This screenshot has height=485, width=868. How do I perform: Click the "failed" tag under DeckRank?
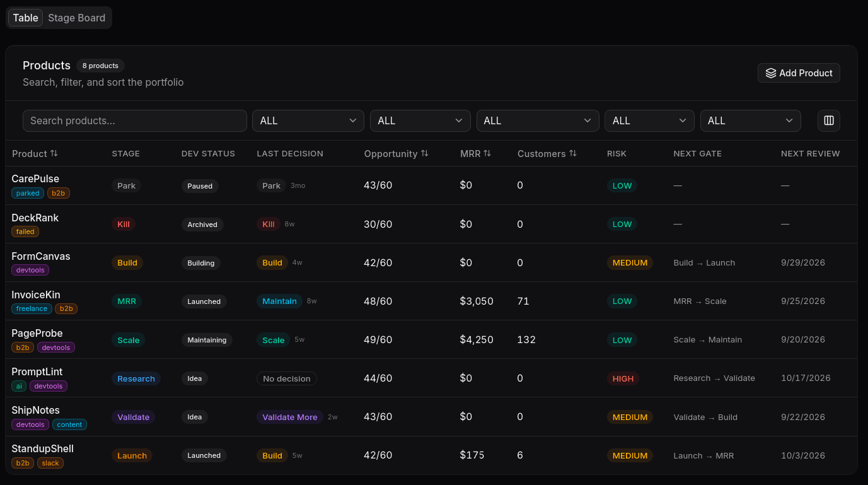pos(25,231)
